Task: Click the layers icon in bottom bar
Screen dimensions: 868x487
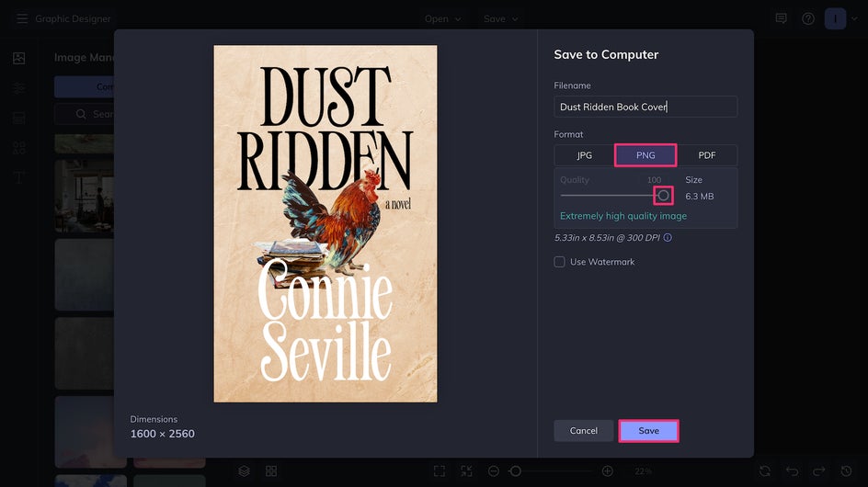Action: 244,470
